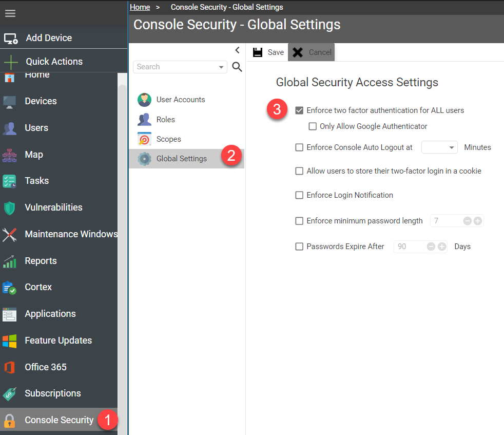Click the Reports bar chart icon
The height and width of the screenshot is (435, 504).
pos(9,261)
